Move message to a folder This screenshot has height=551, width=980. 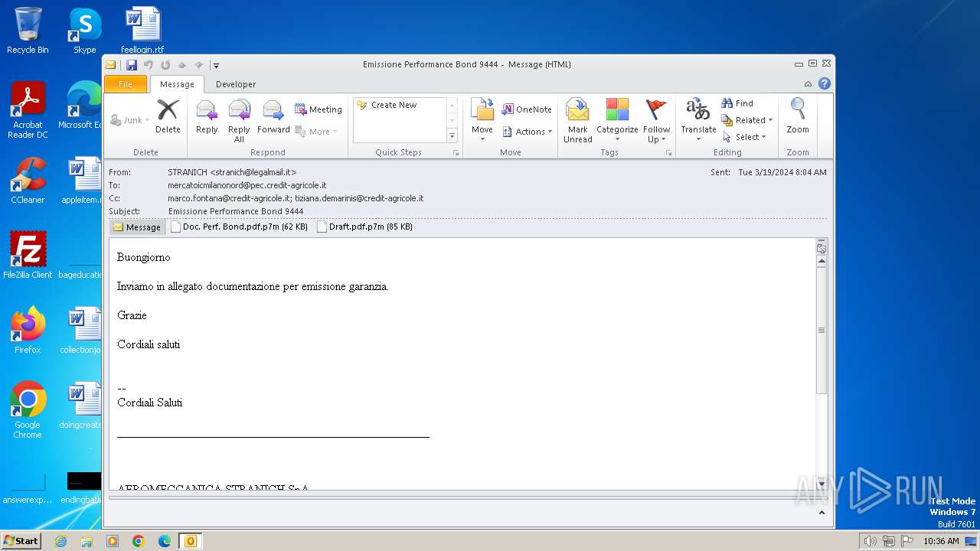482,120
